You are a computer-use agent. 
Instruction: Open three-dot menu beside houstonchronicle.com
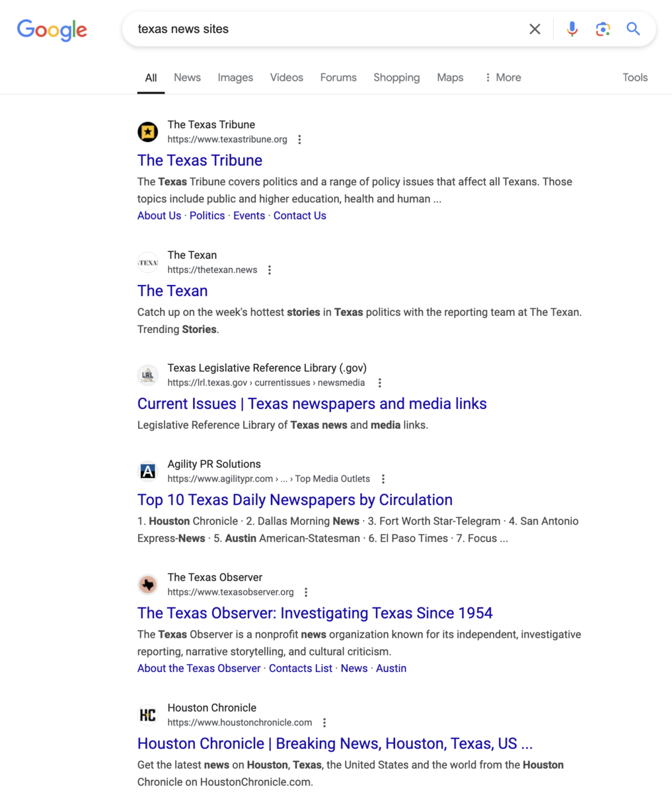tap(324, 722)
